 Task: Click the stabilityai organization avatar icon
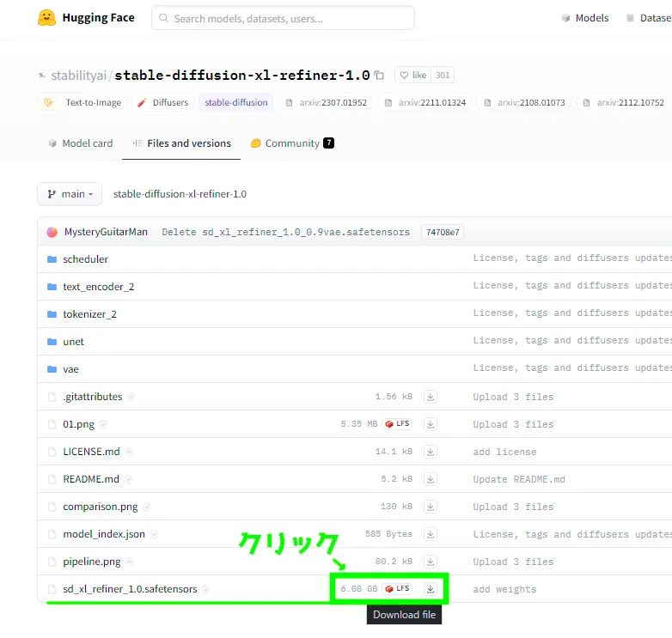coord(41,76)
